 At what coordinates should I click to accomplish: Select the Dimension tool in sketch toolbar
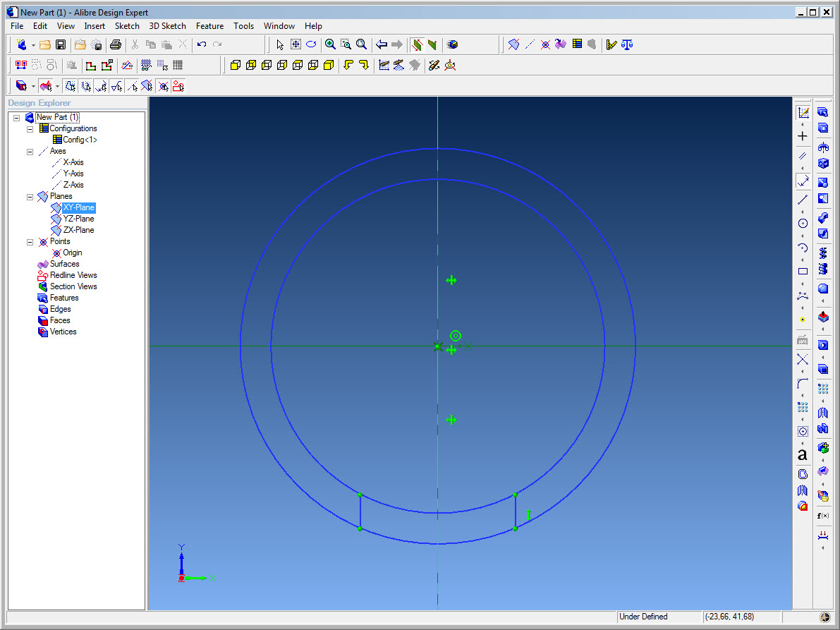pos(803,181)
